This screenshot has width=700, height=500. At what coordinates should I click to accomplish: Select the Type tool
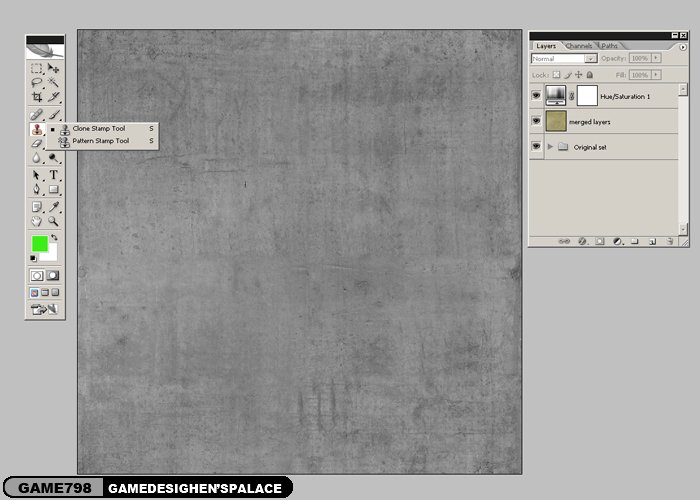(53, 175)
